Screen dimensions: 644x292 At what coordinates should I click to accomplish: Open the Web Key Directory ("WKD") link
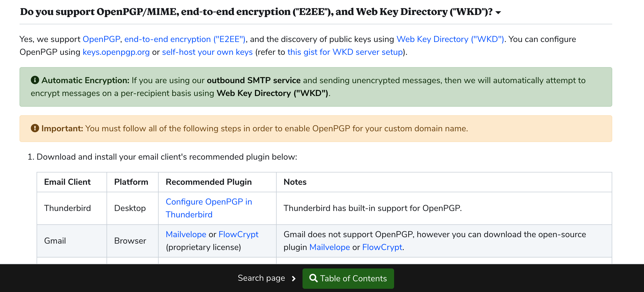tap(450, 39)
